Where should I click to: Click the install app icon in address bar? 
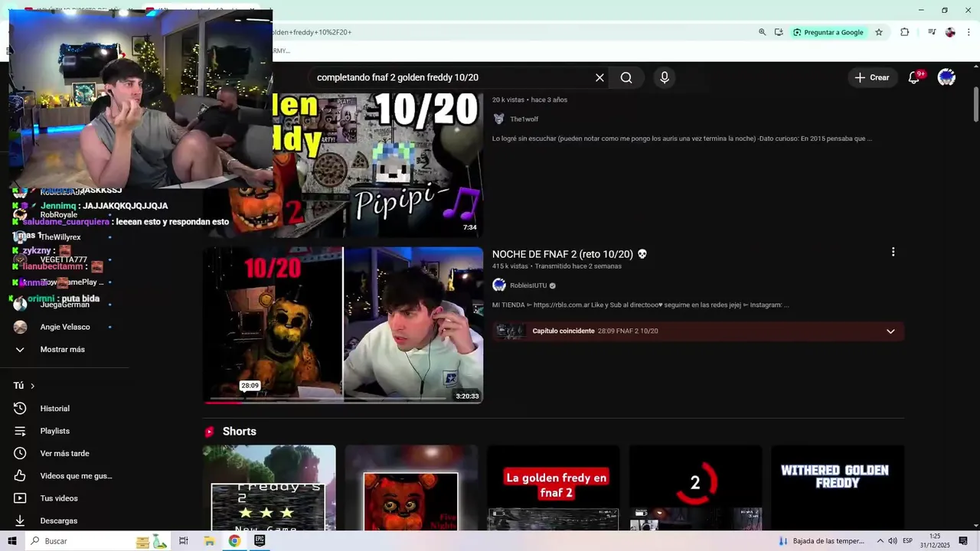(779, 32)
